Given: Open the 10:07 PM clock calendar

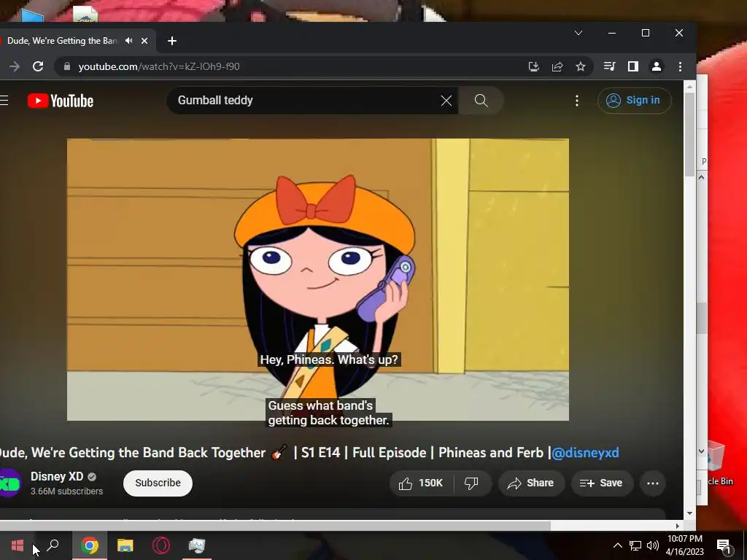Looking at the screenshot, I should pyautogui.click(x=684, y=545).
